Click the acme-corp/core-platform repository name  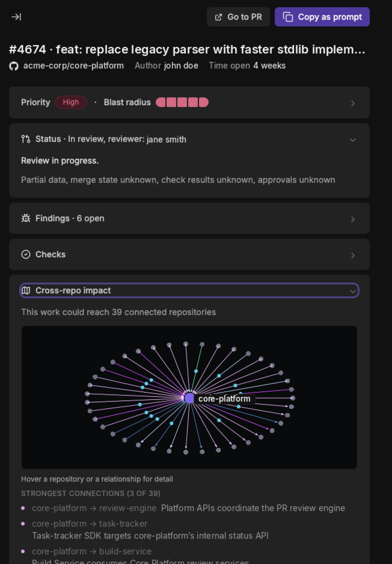74,66
